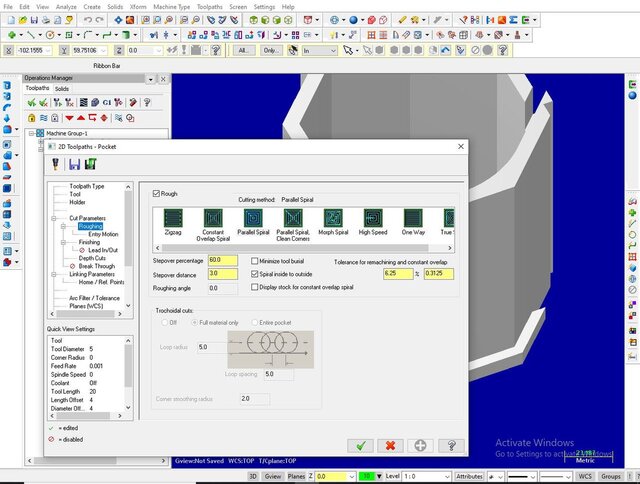Click the create circle icon in sketch toolbar
This screenshot has height=484, width=640.
pos(50,35)
